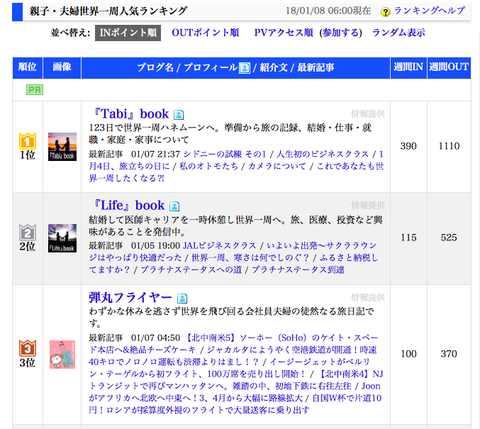Click the timestamp 18/01/08 06:00現在
This screenshot has width=480, height=429.
point(328,11)
